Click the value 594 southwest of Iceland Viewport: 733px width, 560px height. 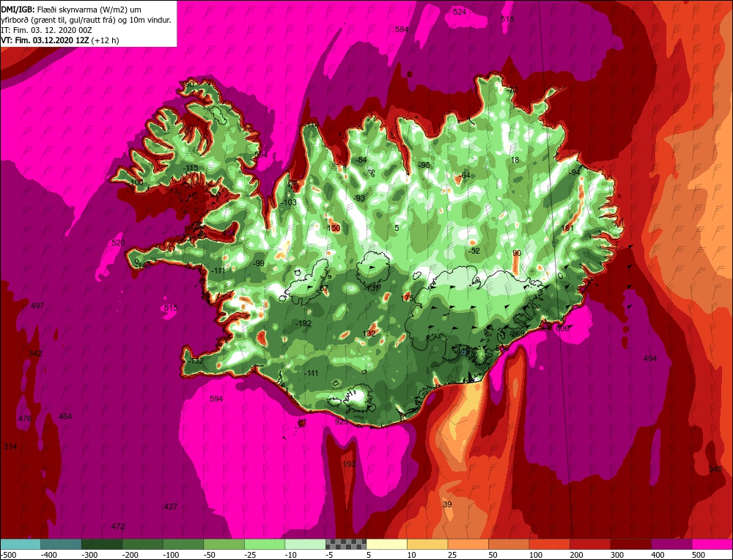216,399
